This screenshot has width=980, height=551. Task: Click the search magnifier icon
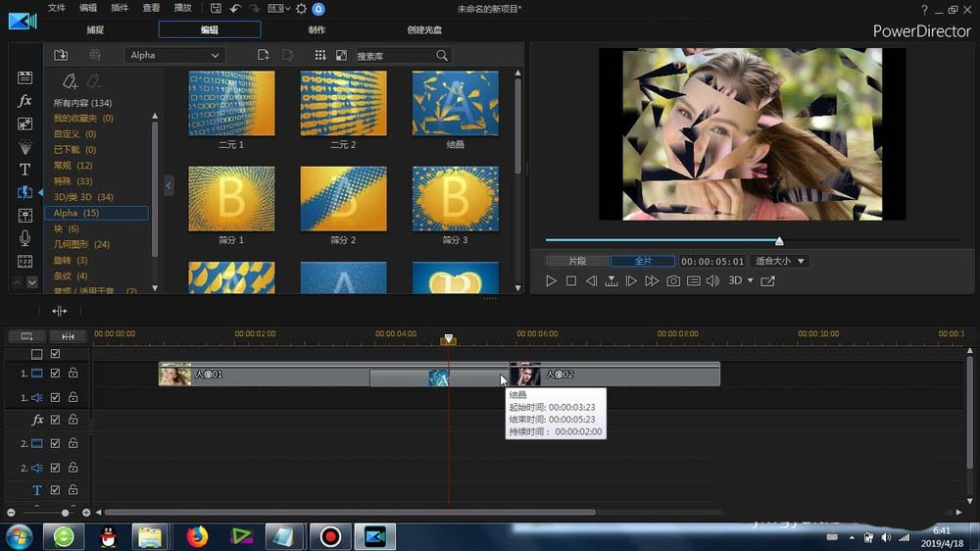click(442, 56)
